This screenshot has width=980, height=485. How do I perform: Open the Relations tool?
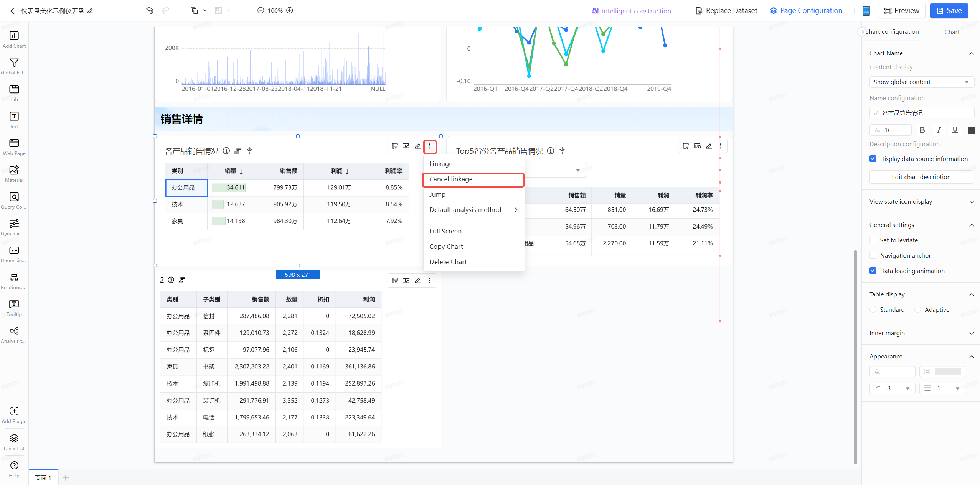point(14,281)
